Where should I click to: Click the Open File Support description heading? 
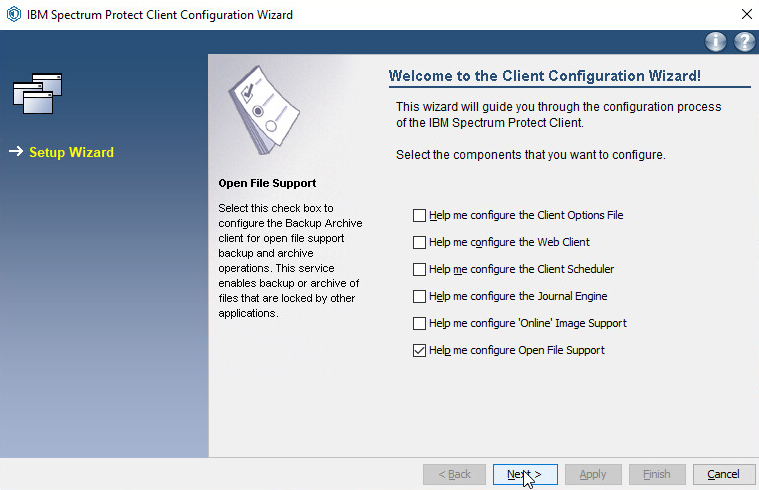click(267, 184)
